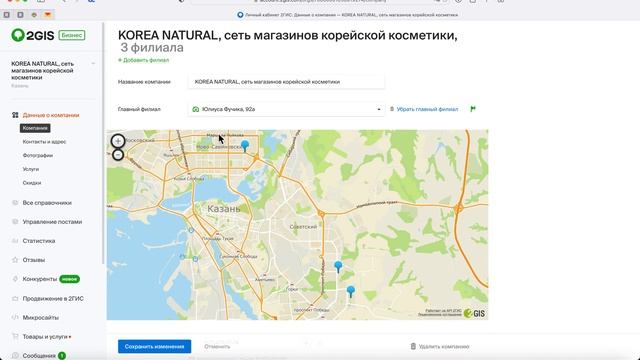Image resolution: width=640 pixels, height=360 pixels.
Task: Expand the KOREA NATURAL company selector chevron
Action: pos(93,64)
